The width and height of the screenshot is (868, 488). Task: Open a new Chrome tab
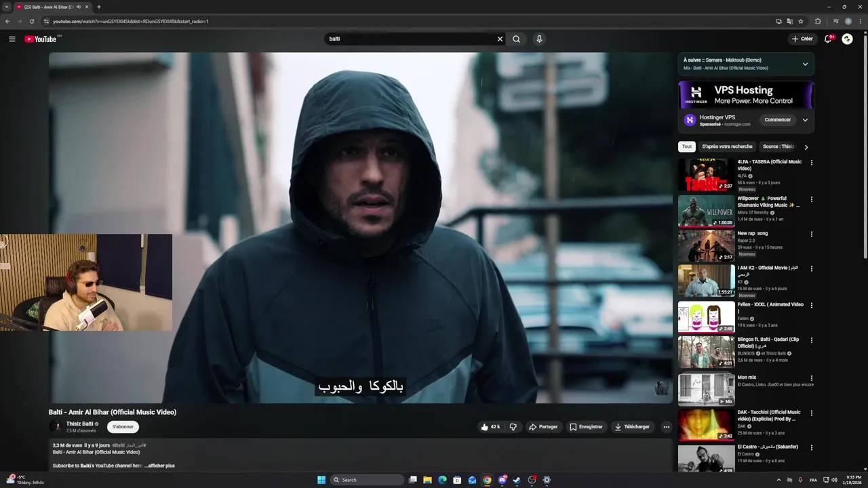click(99, 7)
